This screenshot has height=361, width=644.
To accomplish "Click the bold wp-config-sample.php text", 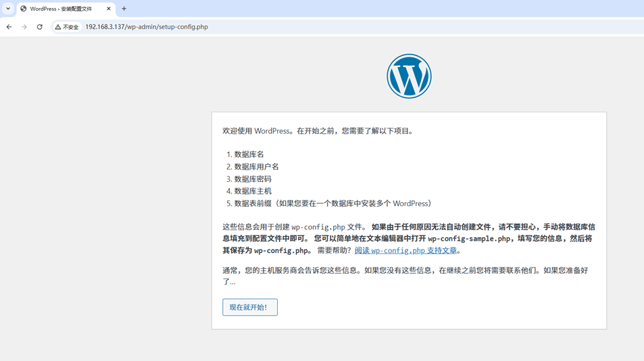I will [469, 239].
